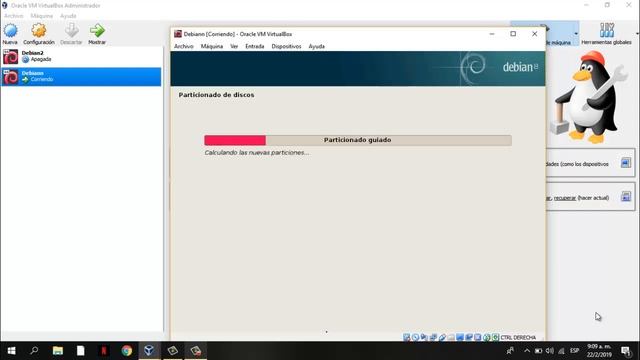This screenshot has height=360, width=640.
Task: Click the Particionado guiado progress bar
Action: point(358,140)
